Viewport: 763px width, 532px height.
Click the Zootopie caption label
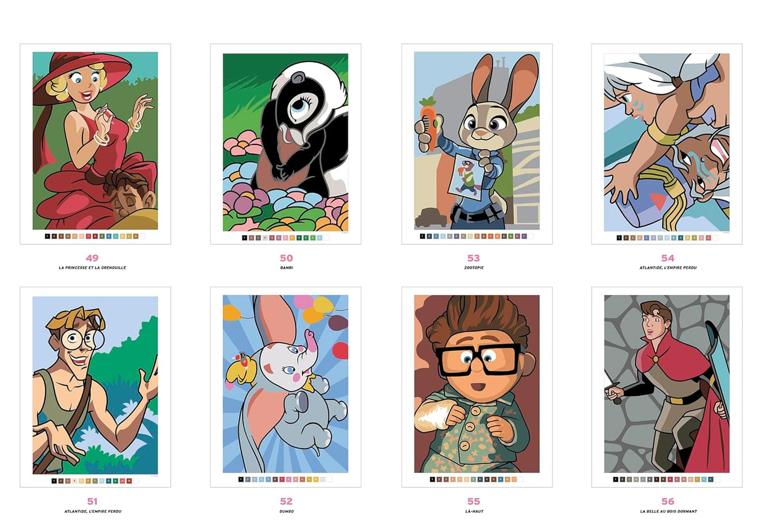pyautogui.click(x=474, y=268)
